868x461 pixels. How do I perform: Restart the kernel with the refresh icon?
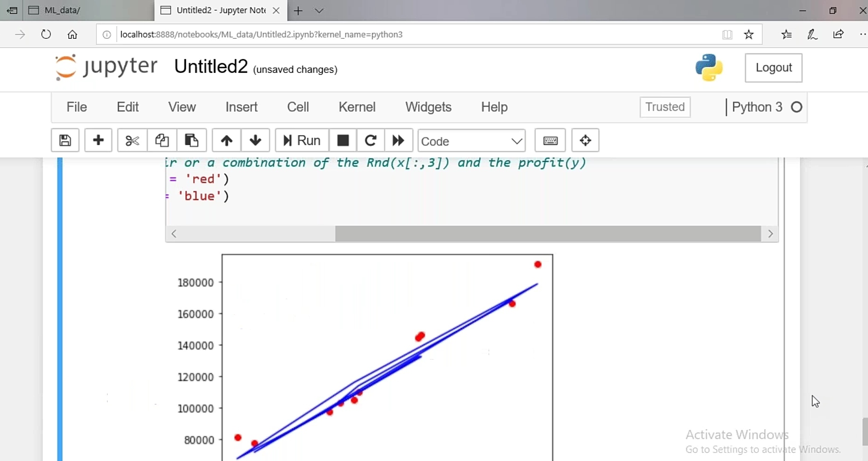(x=370, y=140)
